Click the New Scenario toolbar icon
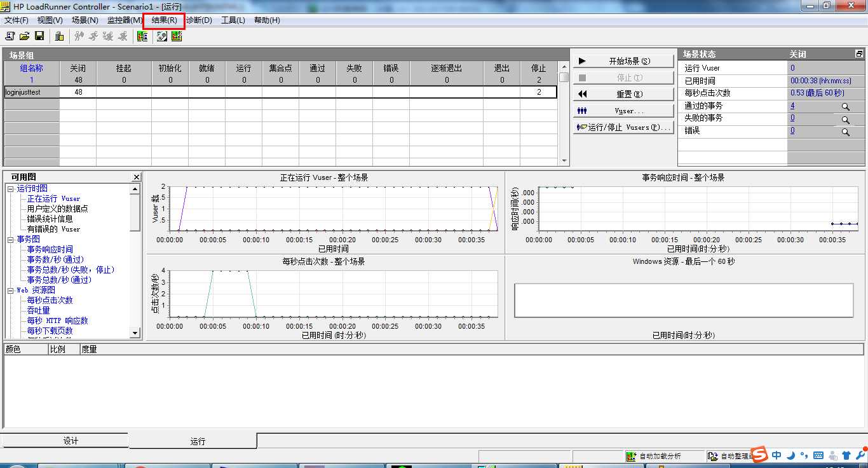Screen dimensions: 868x468 (x=10, y=36)
